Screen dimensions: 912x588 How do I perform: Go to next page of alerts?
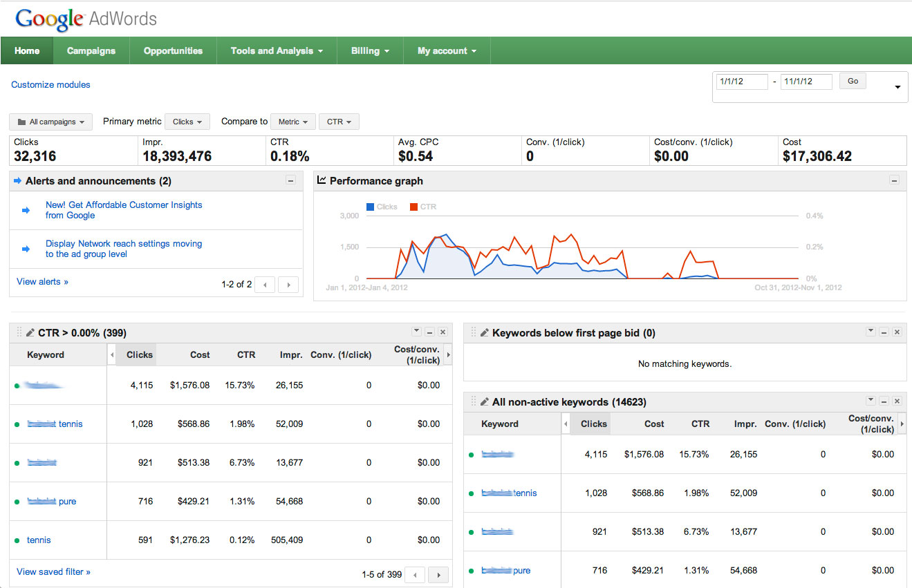(288, 284)
